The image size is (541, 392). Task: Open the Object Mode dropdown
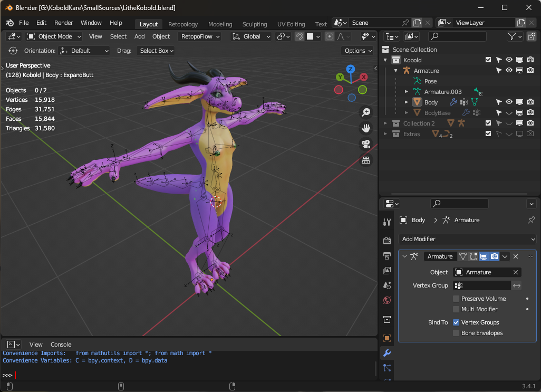click(x=54, y=36)
